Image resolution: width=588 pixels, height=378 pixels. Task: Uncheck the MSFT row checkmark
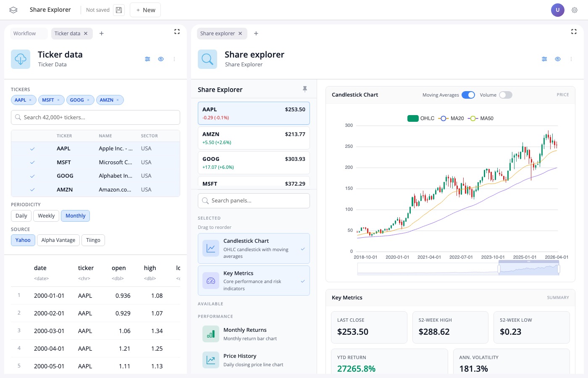[x=32, y=163]
